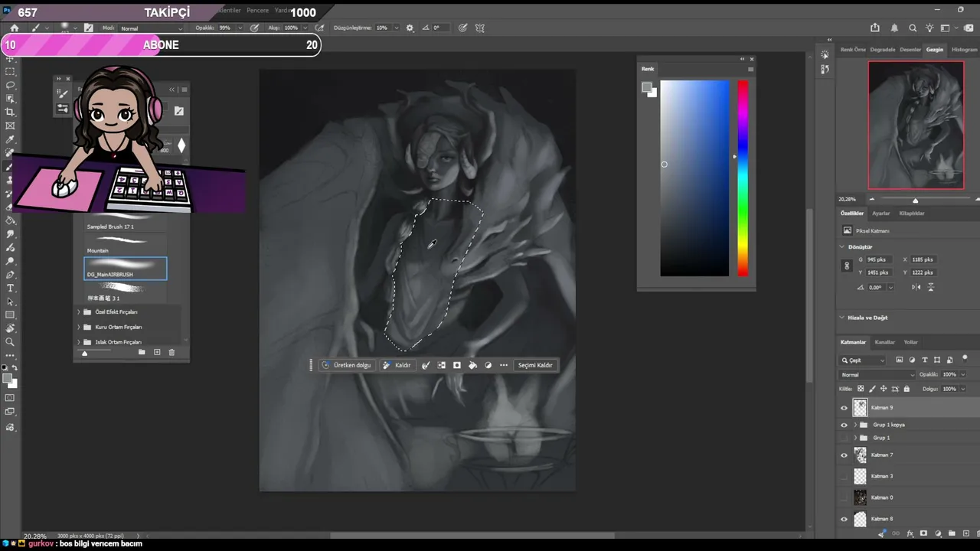Click the Navigator preview thumbnail

tap(916, 125)
